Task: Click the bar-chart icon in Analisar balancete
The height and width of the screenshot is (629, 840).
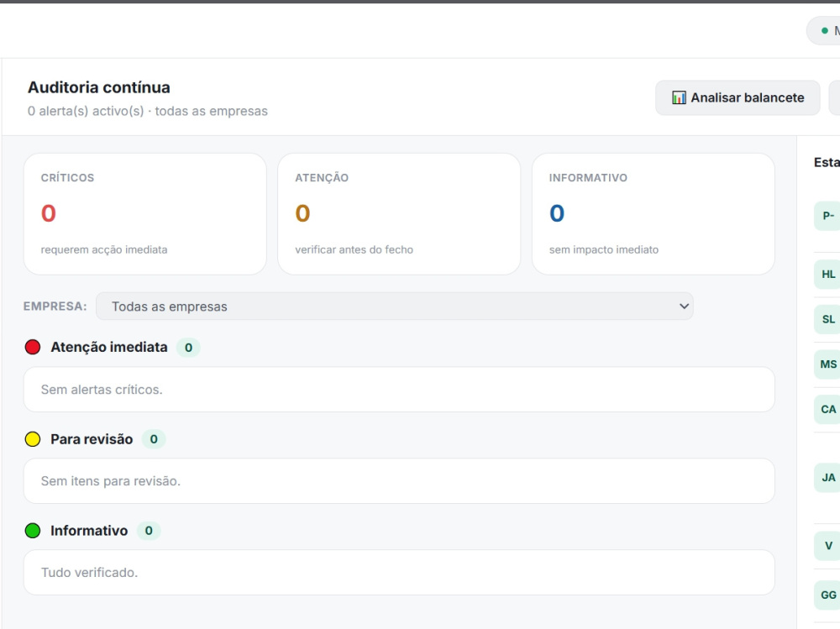Action: click(679, 97)
